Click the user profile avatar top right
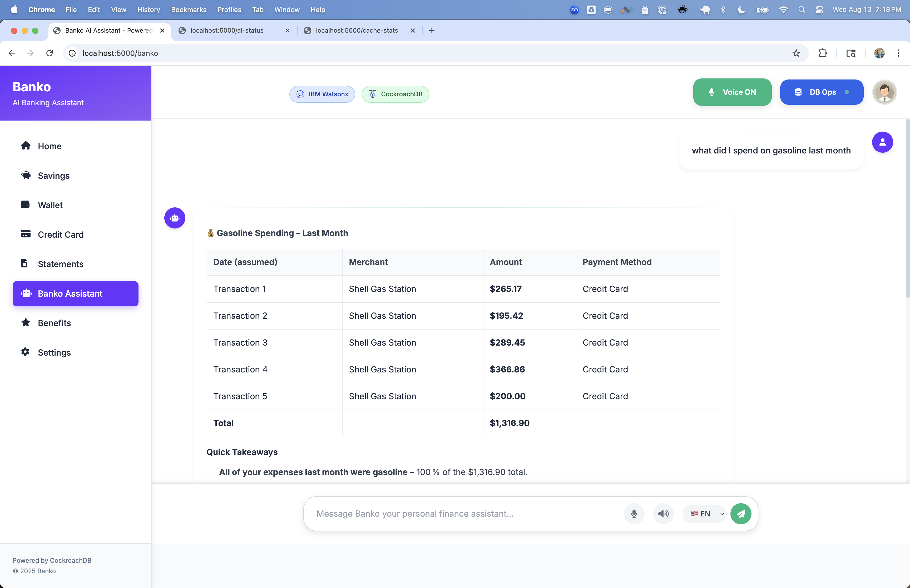The image size is (910, 588). 884,92
